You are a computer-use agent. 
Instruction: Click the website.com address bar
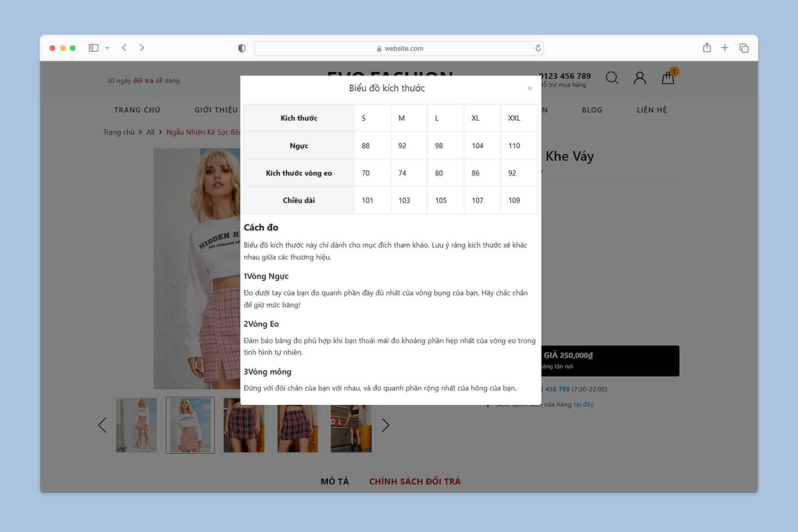pyautogui.click(x=399, y=48)
